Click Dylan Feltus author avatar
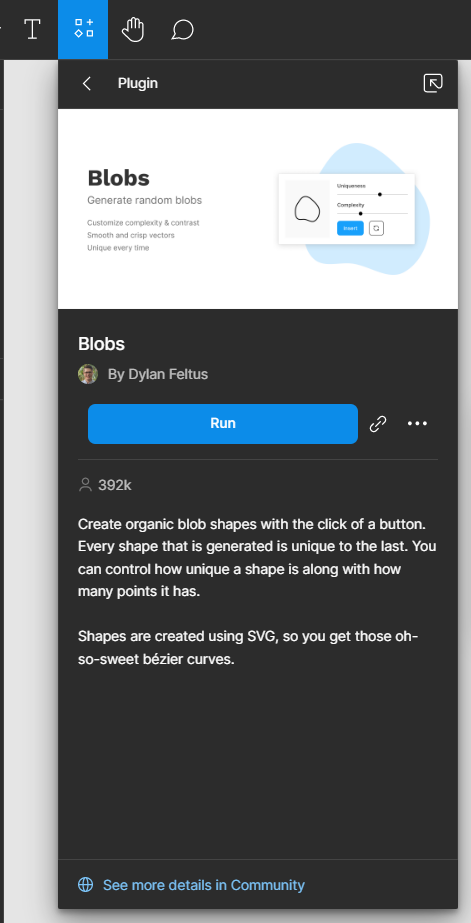Screen dimensions: 471x923 (88, 374)
